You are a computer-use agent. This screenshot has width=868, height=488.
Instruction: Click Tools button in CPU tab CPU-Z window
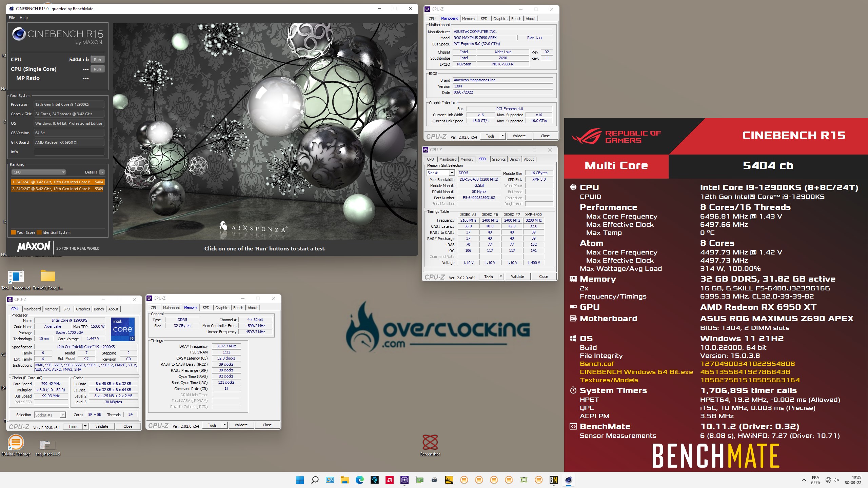pos(73,426)
